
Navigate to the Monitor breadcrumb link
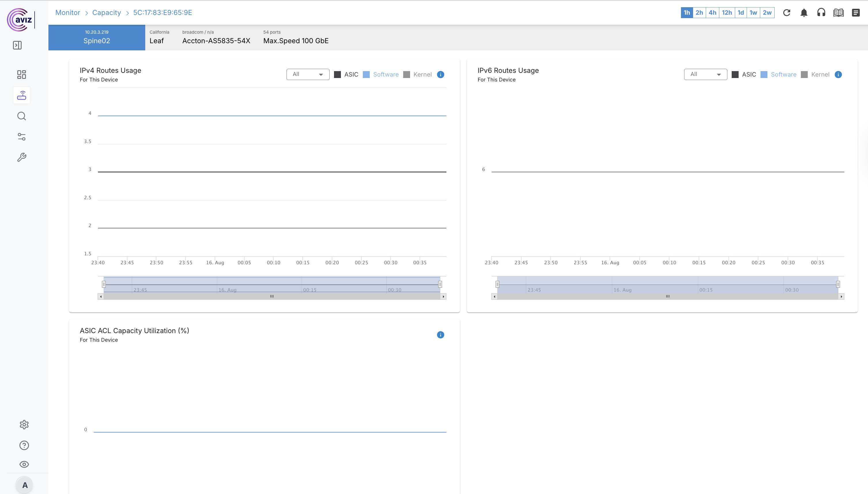(x=68, y=13)
